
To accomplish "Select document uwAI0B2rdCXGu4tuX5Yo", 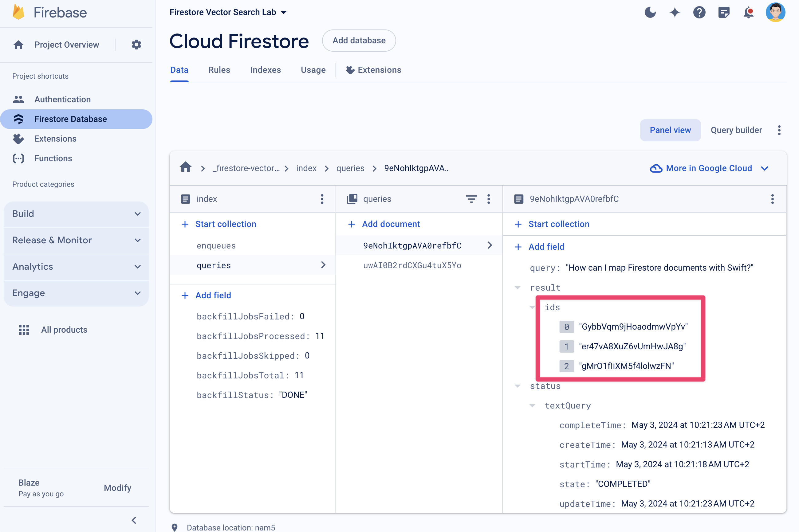I will (x=411, y=265).
